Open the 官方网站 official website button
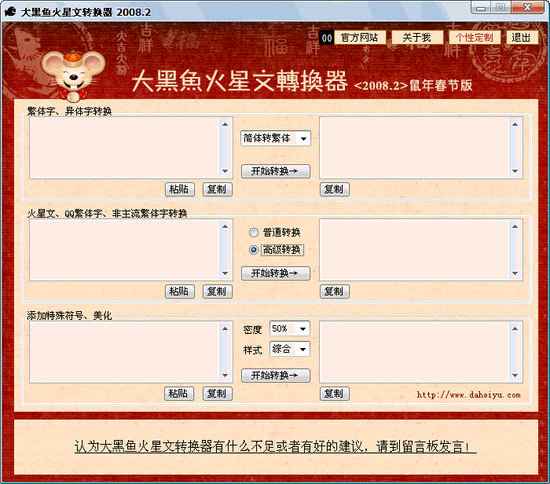550x484 pixels. pyautogui.click(x=360, y=37)
